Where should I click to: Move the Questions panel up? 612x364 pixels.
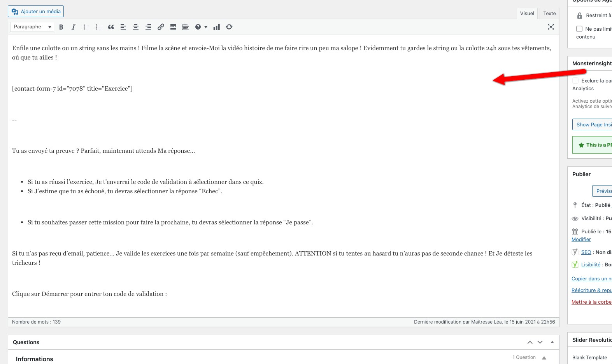coord(530,342)
